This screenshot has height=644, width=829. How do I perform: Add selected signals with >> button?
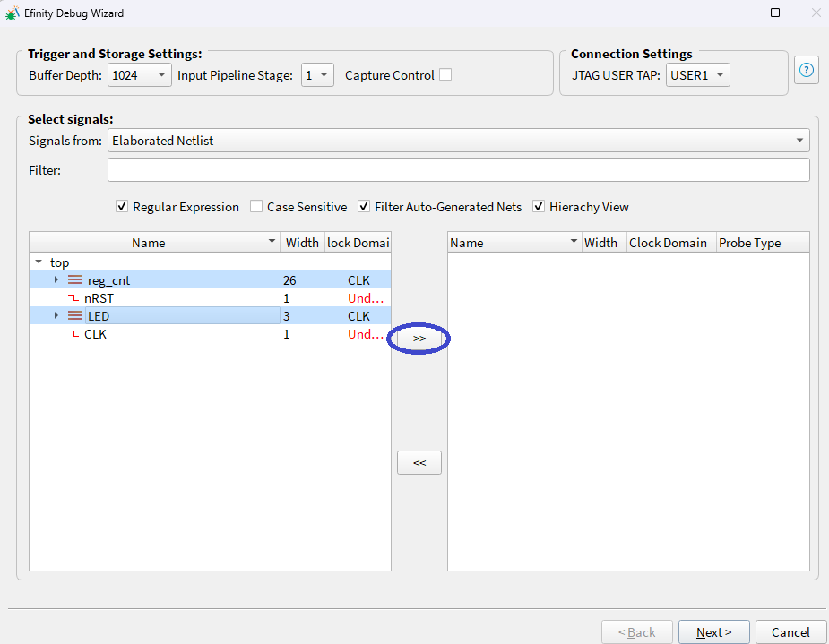click(x=419, y=338)
